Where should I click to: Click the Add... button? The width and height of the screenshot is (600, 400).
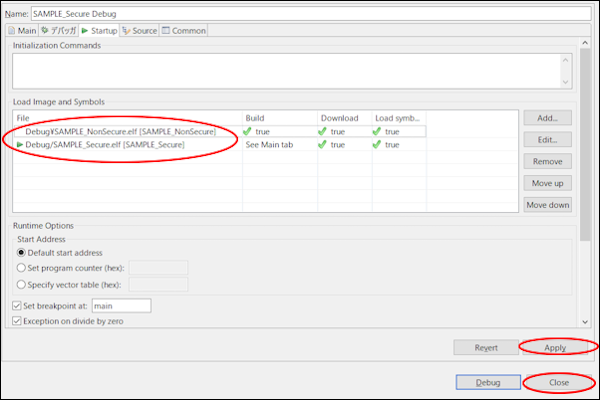coord(547,118)
